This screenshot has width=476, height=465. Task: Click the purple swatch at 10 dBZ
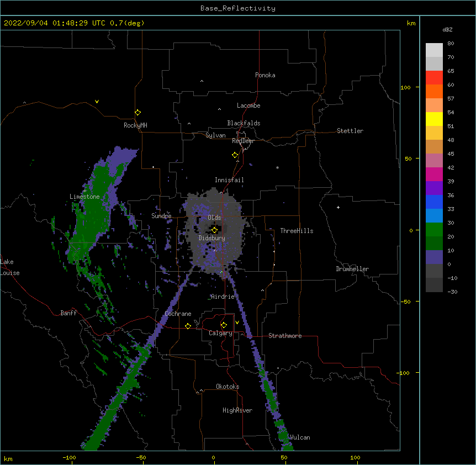pos(434,257)
